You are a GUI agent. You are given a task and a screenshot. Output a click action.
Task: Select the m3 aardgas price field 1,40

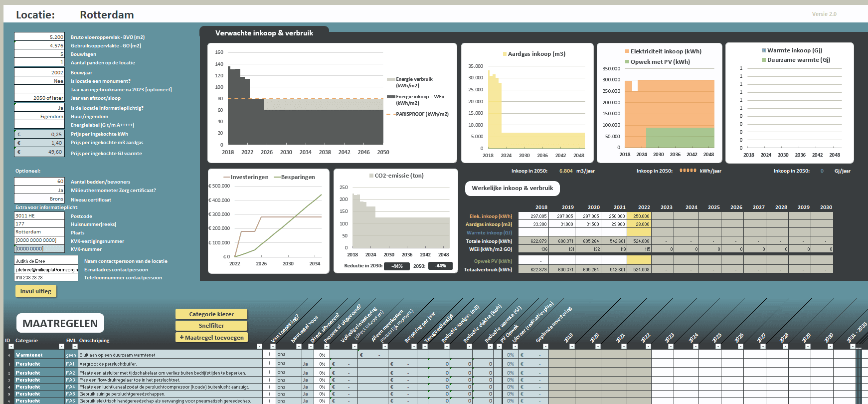pos(39,143)
